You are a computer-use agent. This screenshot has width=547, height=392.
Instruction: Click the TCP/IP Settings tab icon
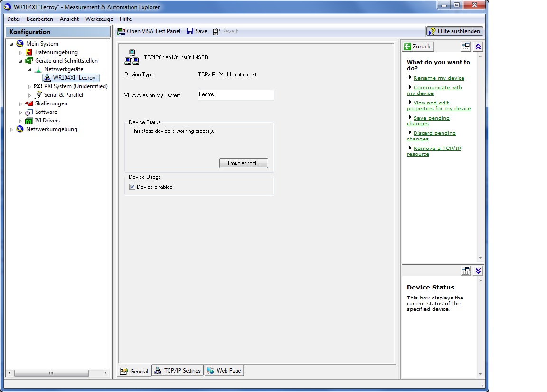point(158,371)
